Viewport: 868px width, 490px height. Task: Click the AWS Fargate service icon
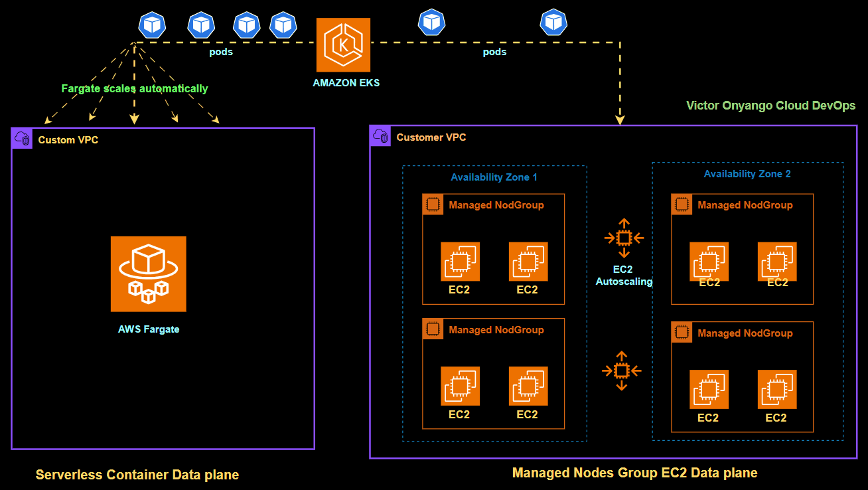coord(149,274)
